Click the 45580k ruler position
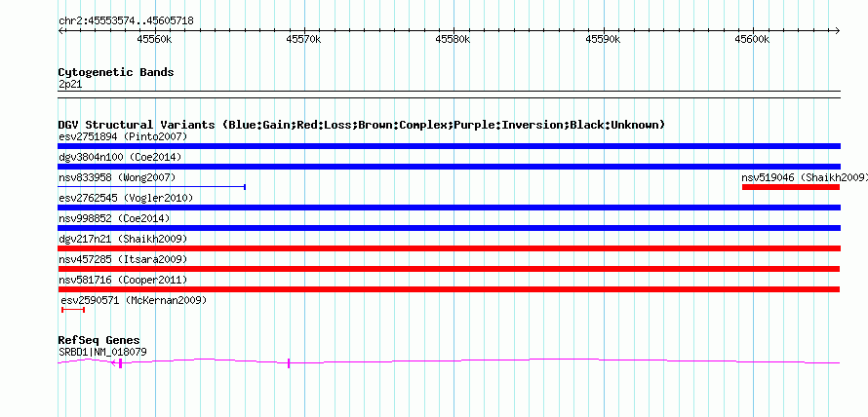The width and height of the screenshot is (868, 417). [x=454, y=39]
